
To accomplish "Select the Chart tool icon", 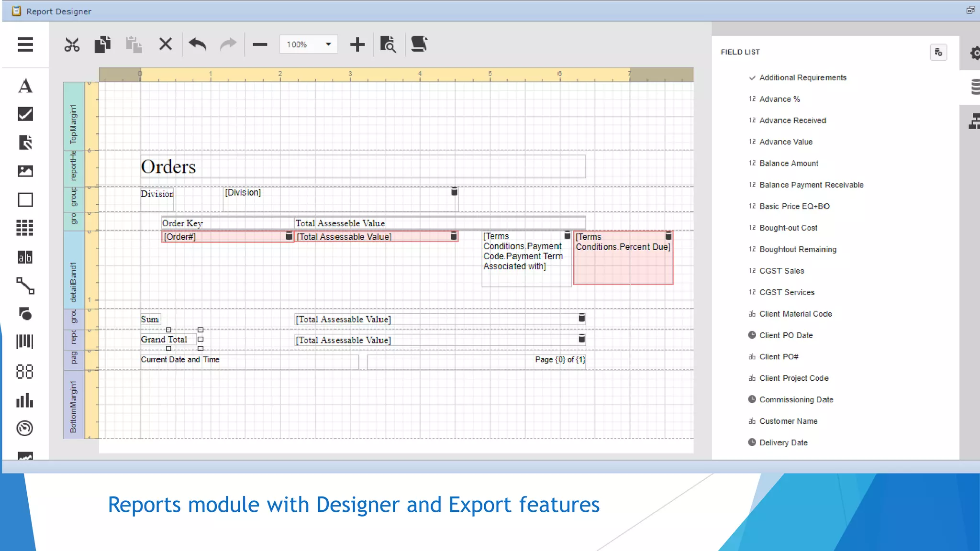I will pyautogui.click(x=25, y=400).
